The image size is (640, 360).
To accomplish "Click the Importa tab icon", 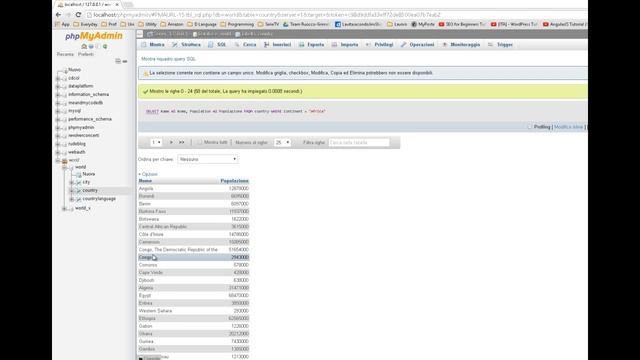I will pyautogui.click(x=335, y=44).
